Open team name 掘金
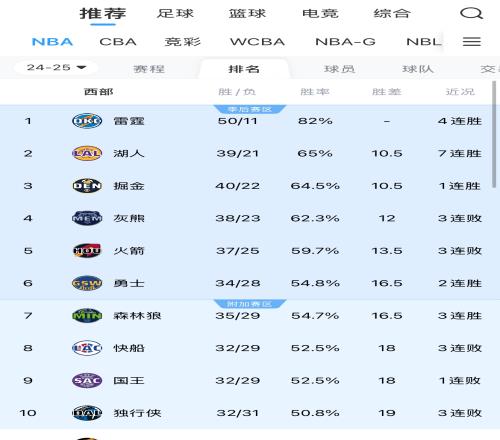 click(x=129, y=186)
